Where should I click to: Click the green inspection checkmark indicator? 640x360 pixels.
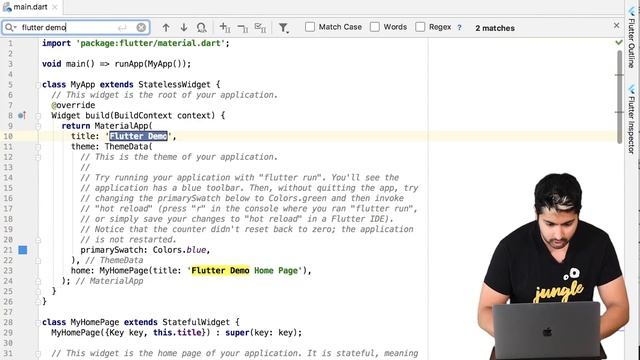(619, 42)
